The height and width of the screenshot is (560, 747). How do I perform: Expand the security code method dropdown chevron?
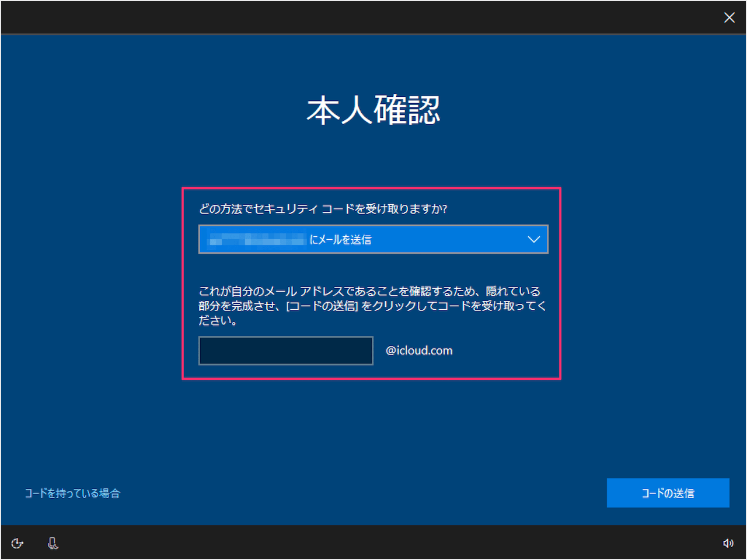tap(533, 239)
